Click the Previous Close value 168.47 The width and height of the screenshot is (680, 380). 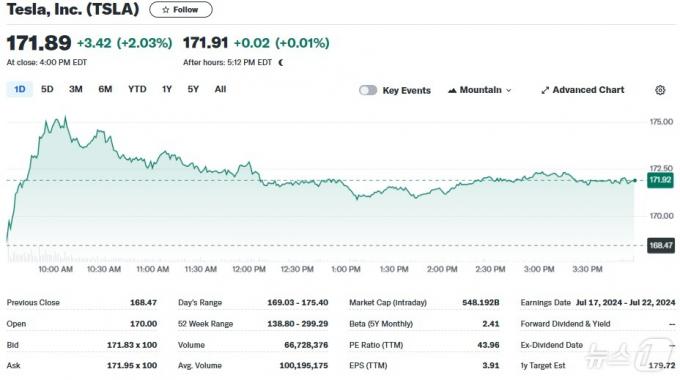click(x=143, y=302)
